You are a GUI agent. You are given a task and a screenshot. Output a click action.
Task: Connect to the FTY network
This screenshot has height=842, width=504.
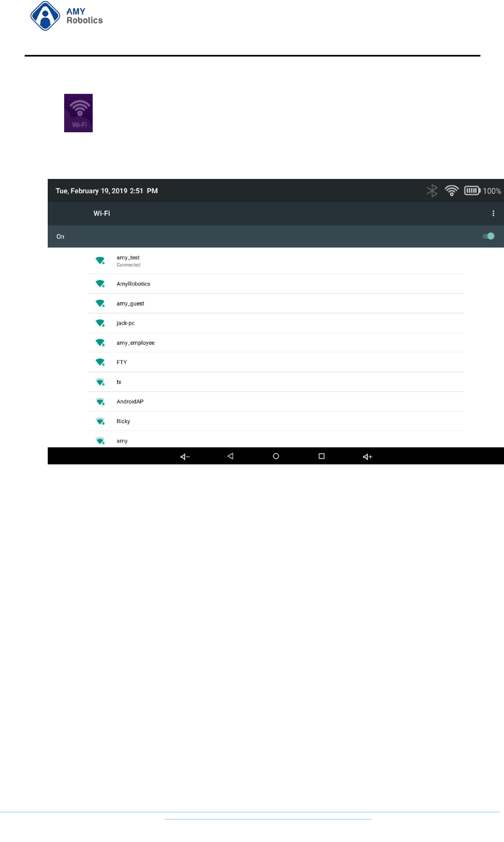tap(276, 362)
